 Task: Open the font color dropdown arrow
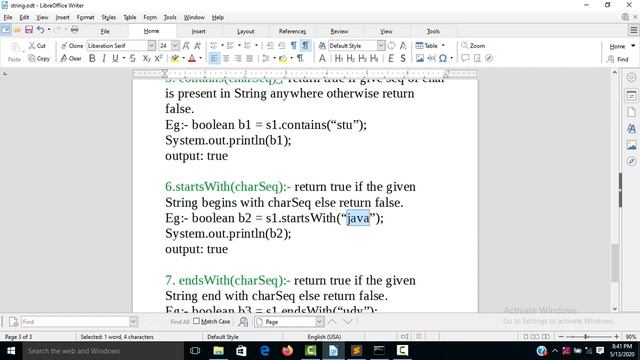tap(200, 58)
